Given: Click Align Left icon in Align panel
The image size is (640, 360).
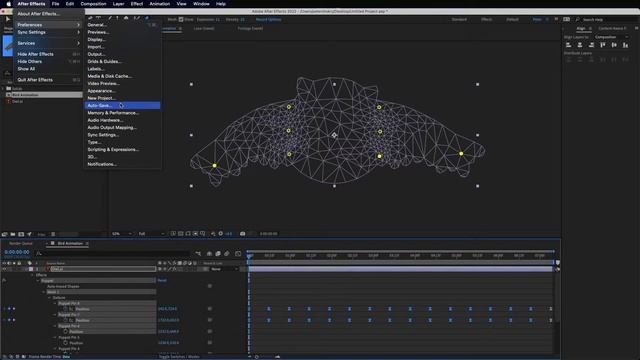Looking at the screenshot, I should pos(569,45).
